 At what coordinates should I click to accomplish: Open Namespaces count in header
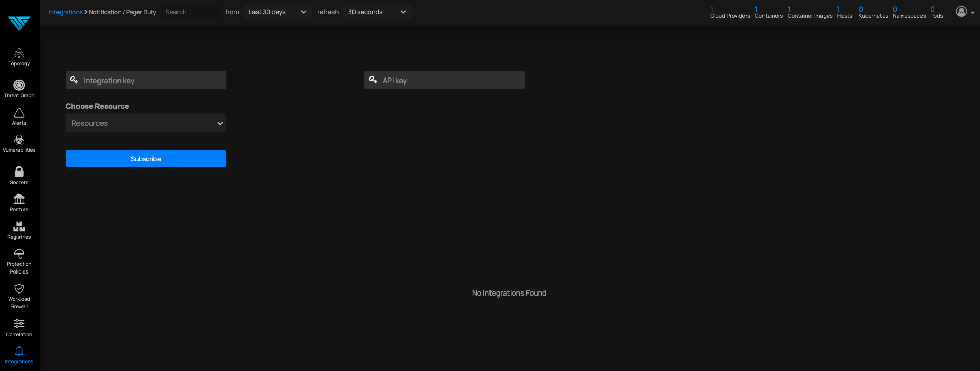pos(909,13)
